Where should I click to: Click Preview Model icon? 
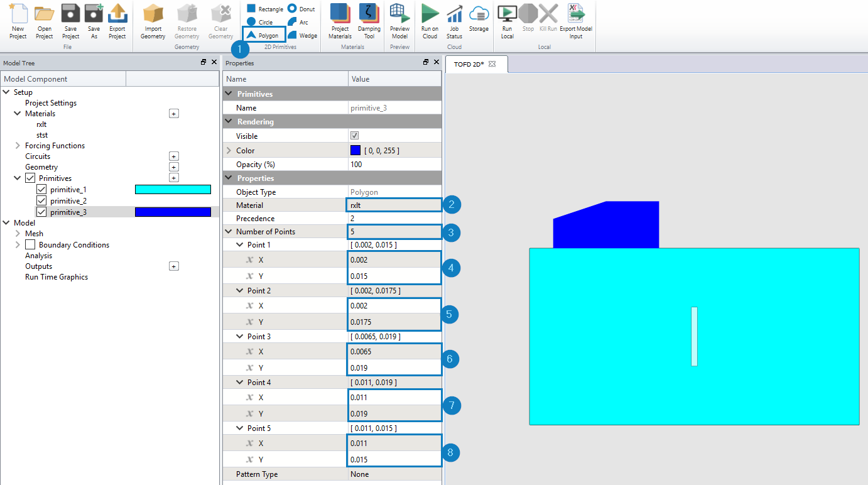pyautogui.click(x=399, y=14)
